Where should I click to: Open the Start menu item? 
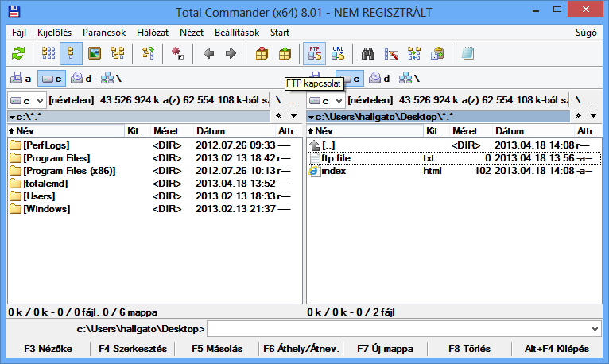pyautogui.click(x=280, y=33)
